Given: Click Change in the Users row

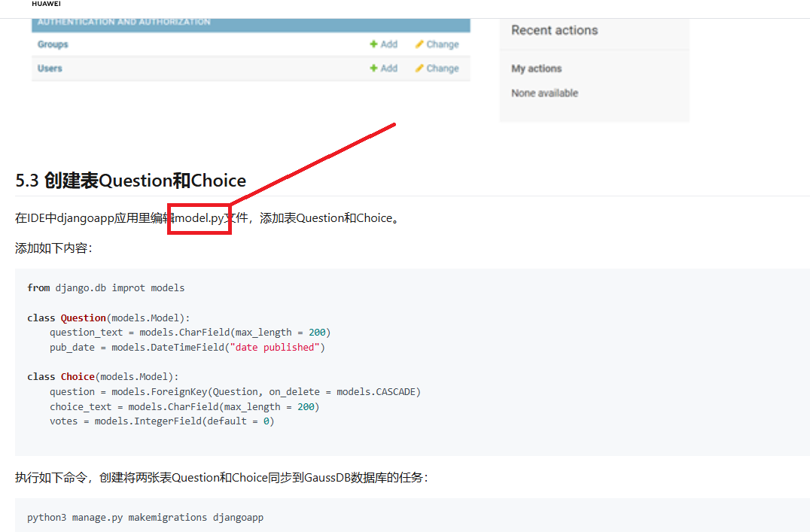Looking at the screenshot, I should (x=443, y=68).
